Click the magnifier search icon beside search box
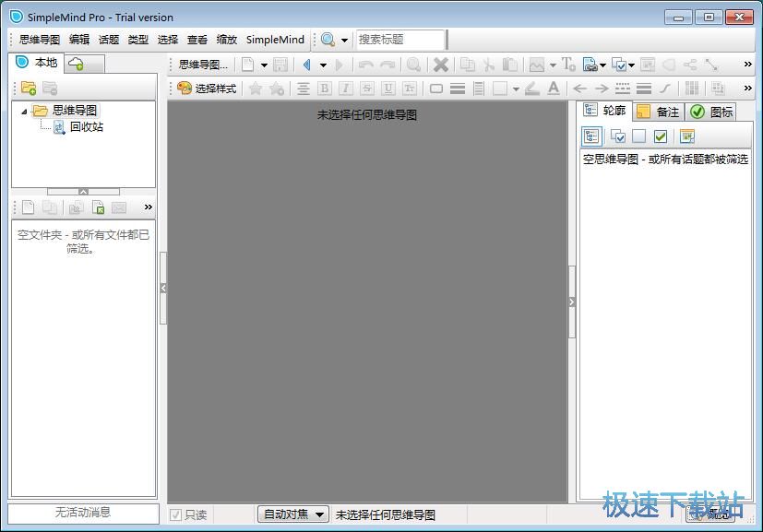The image size is (763, 532). coord(328,40)
